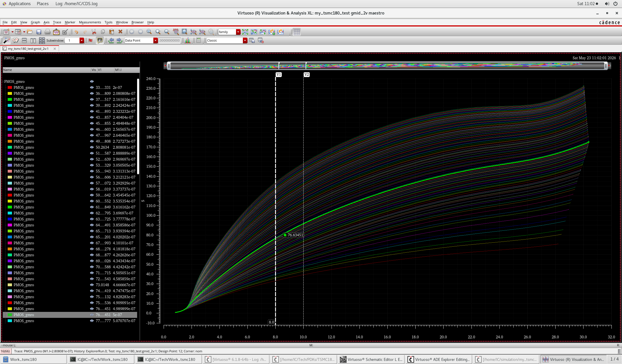Click the previous data point arrow
The image size is (622, 364).
(x=111, y=40)
